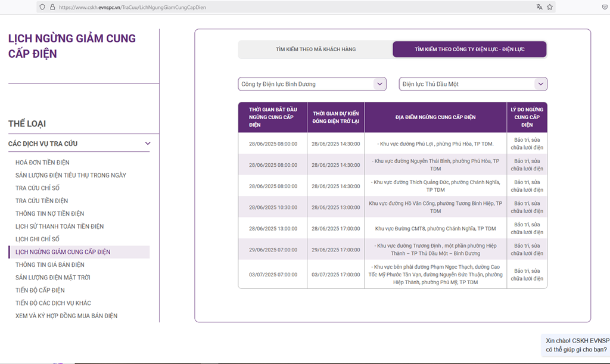Click the CSKH EVNSPC chat greeting bubble
The width and height of the screenshot is (610, 364).
pyautogui.click(x=576, y=345)
